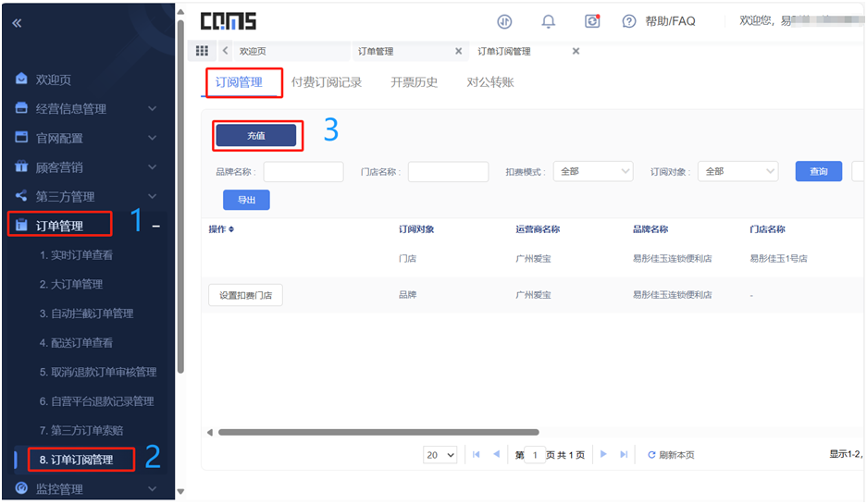The height and width of the screenshot is (504, 867).
Task: Open the 扣费模式 dropdown
Action: click(592, 171)
